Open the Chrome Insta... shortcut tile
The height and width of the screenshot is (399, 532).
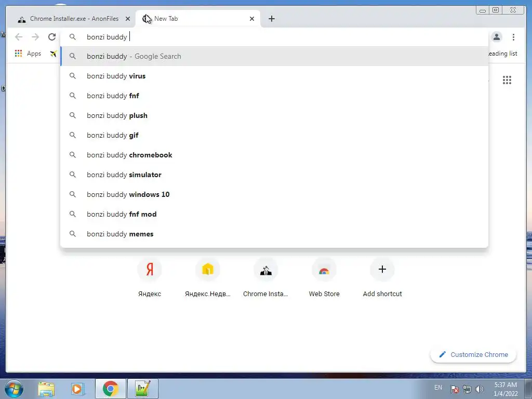[265, 278]
